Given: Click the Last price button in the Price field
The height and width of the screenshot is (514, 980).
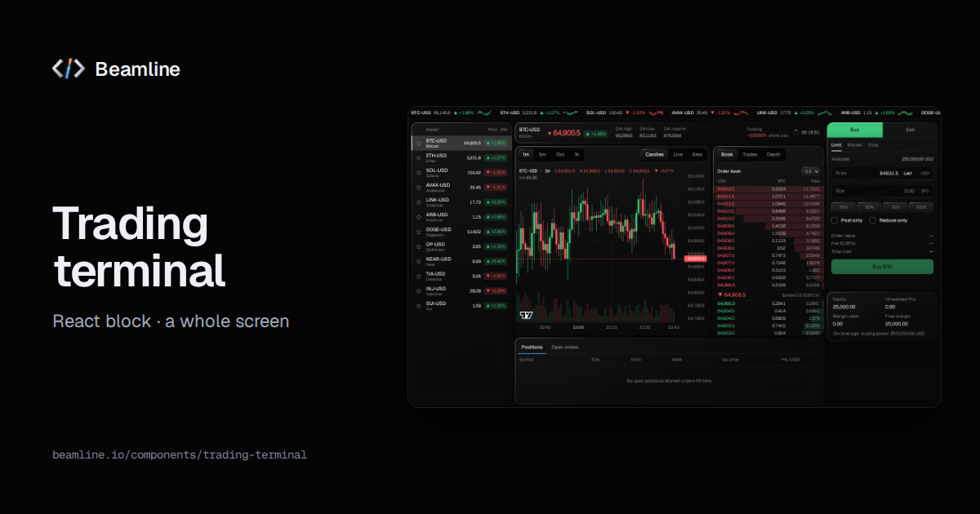Looking at the screenshot, I should pos(907,173).
